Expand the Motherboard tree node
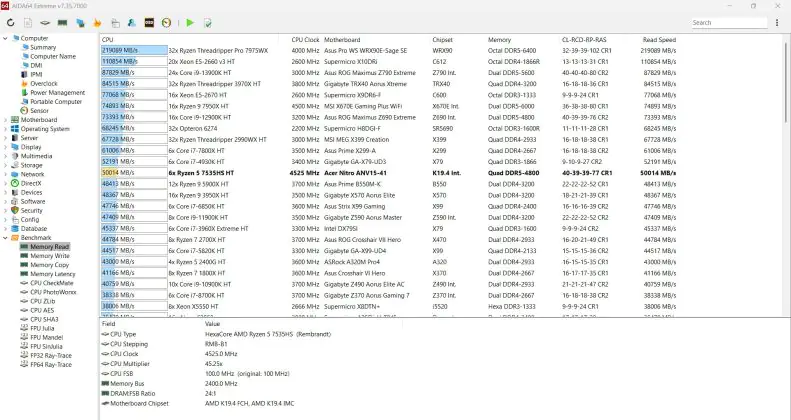The height and width of the screenshot is (420, 791). (5, 120)
